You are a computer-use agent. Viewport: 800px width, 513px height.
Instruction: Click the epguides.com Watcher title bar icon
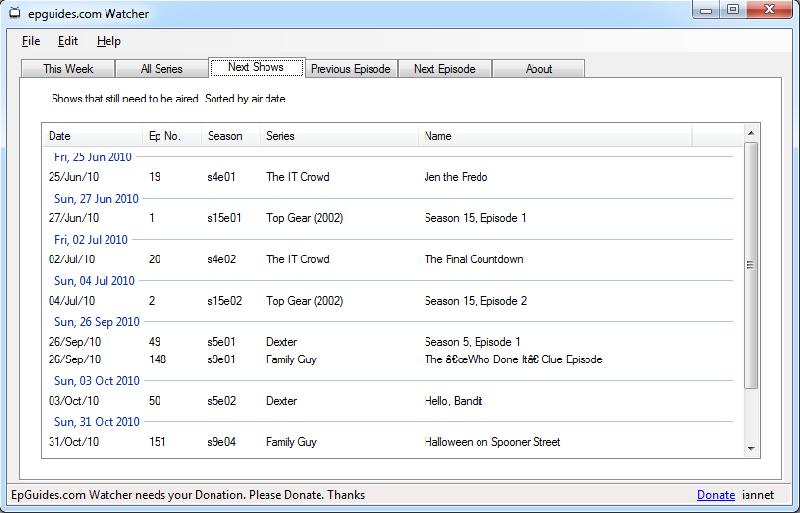[15, 13]
